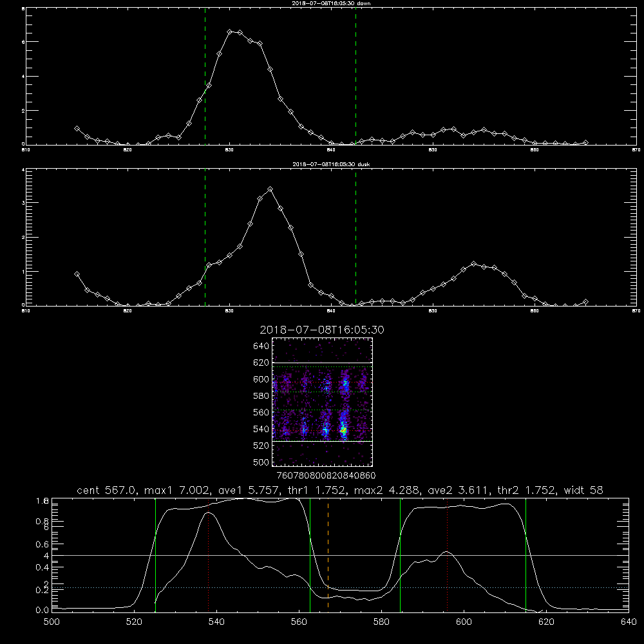644x644 pixels.
Task: Click x-axis label 600 of bottom plot
Action: pos(464,622)
